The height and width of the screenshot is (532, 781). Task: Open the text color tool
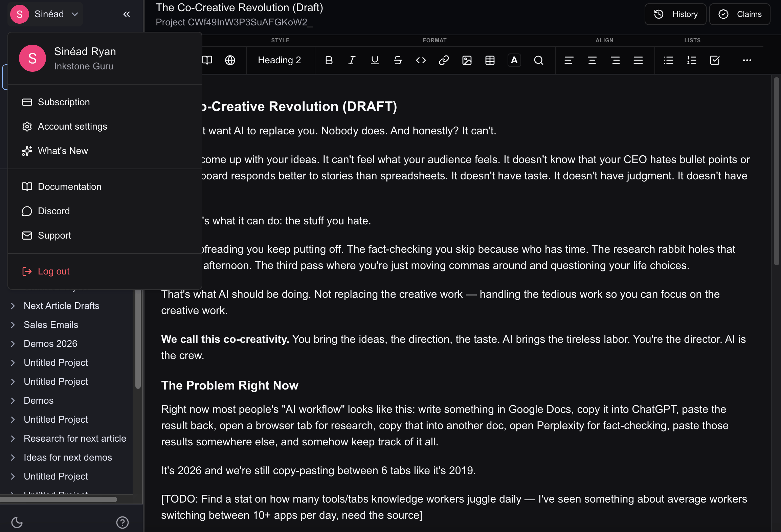coord(514,60)
